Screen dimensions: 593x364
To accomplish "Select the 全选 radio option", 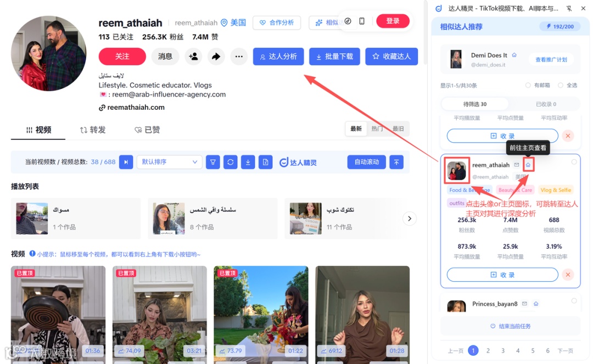I will coord(561,85).
